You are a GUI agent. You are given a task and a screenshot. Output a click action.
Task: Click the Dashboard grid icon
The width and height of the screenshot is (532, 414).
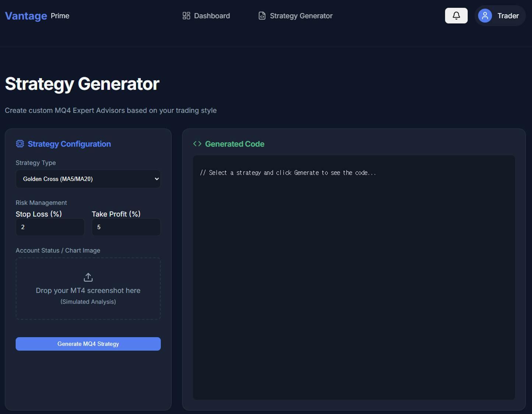click(186, 16)
